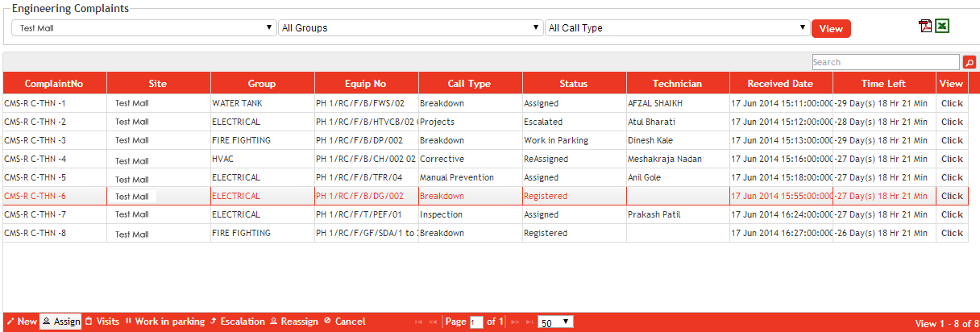Expand the All Groups dropdown
The width and height of the screenshot is (980, 332).
click(410, 28)
